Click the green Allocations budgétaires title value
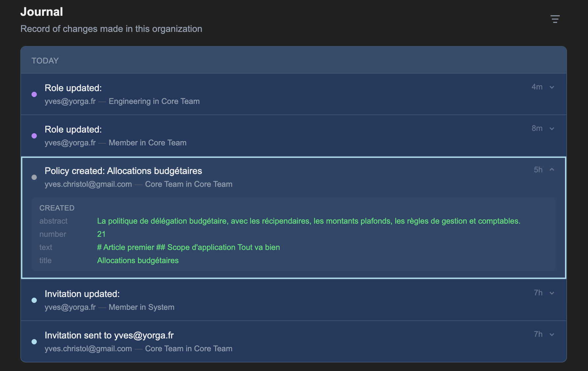The image size is (588, 371). (x=138, y=260)
